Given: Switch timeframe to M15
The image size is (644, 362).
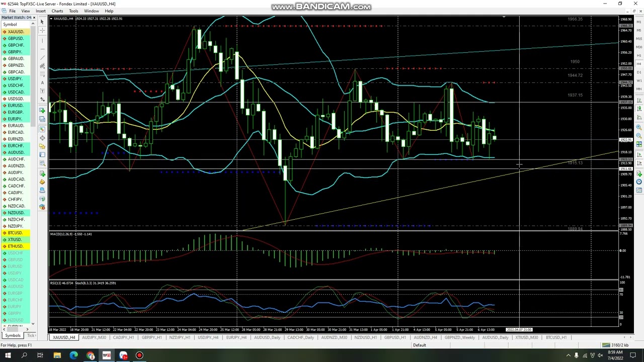Looking at the screenshot, I should pyautogui.click(x=639, y=39).
